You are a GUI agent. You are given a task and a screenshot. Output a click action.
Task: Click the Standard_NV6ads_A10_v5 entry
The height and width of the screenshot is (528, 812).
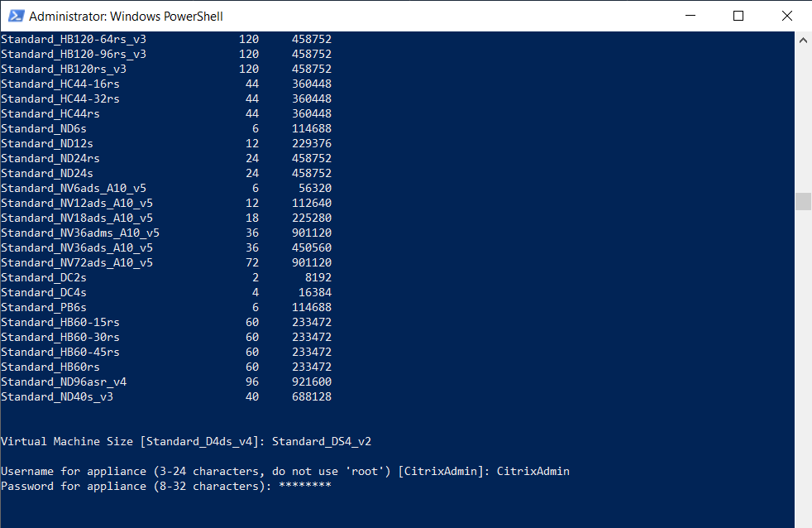tap(74, 189)
